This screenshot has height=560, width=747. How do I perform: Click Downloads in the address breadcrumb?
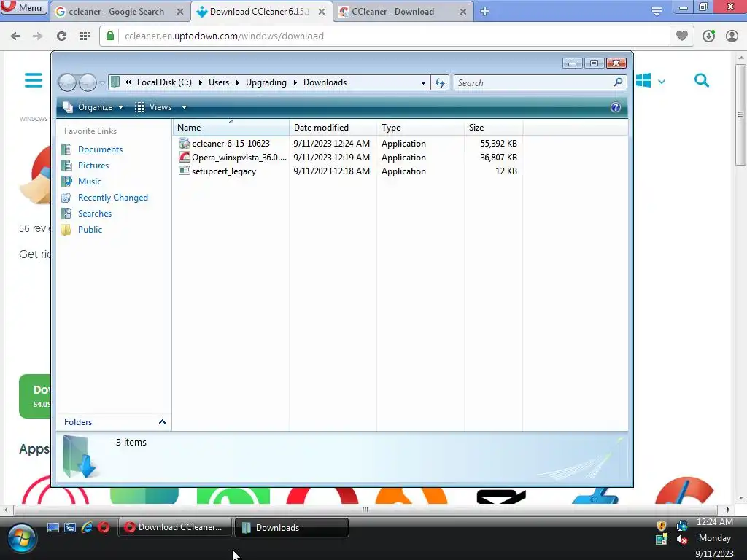coord(325,82)
